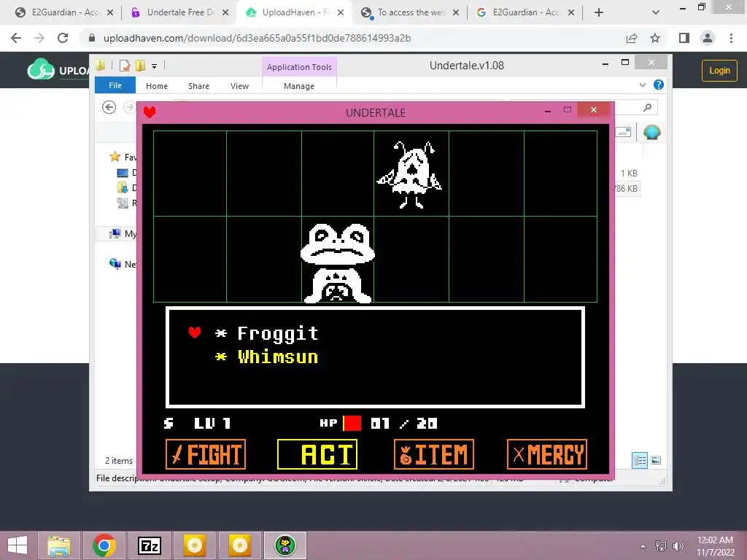Open the ITEM battle menu
The width and height of the screenshot is (747, 560).
tap(434, 454)
